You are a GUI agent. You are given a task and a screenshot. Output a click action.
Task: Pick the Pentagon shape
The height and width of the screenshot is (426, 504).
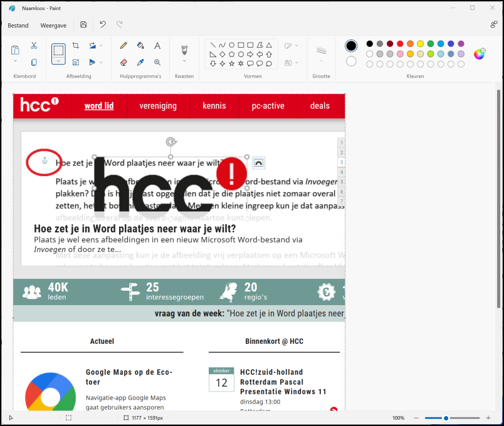(231, 55)
